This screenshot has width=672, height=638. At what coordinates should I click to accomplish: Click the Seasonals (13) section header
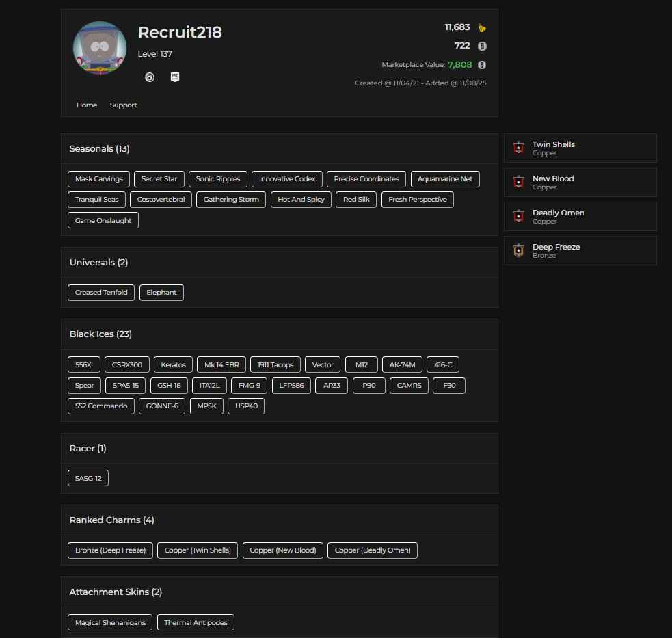[x=99, y=149]
